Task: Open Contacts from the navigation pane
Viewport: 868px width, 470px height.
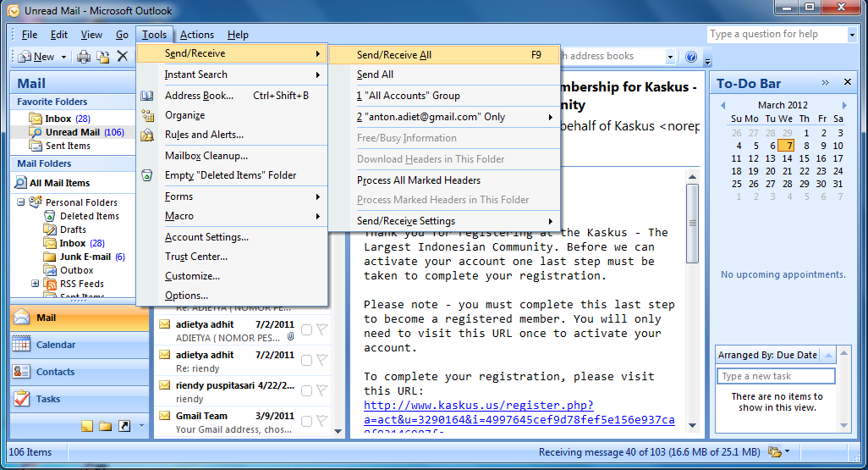Action: tap(80, 372)
